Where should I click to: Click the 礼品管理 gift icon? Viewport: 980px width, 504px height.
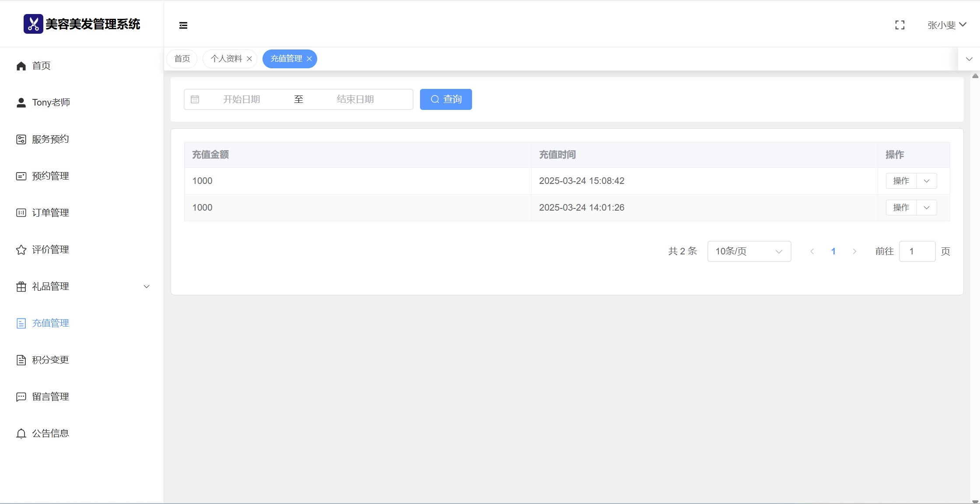pyautogui.click(x=21, y=286)
